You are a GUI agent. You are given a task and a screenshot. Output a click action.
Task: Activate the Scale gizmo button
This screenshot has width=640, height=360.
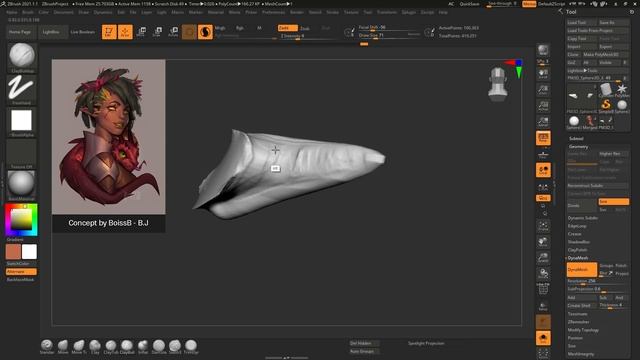pos(157,32)
